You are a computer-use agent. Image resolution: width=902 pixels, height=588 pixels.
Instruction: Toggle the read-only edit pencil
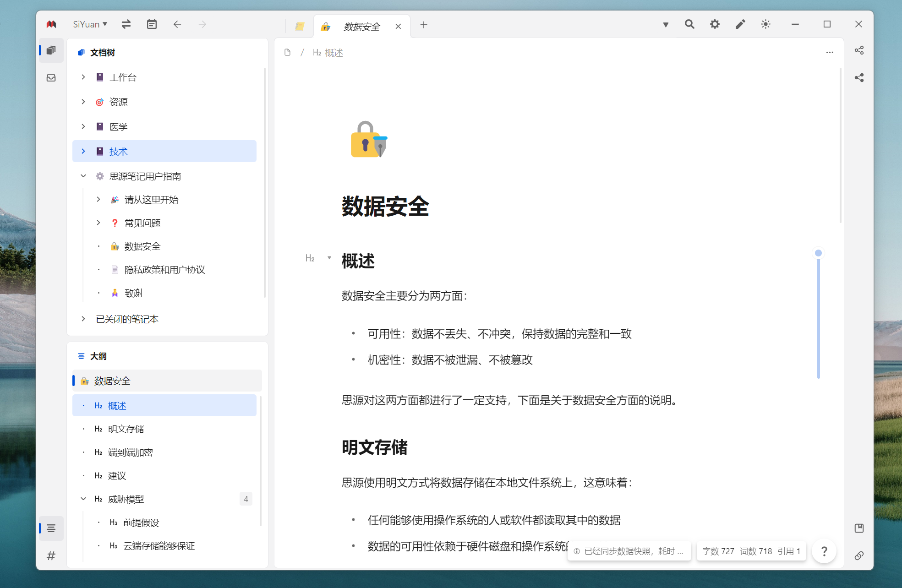740,24
